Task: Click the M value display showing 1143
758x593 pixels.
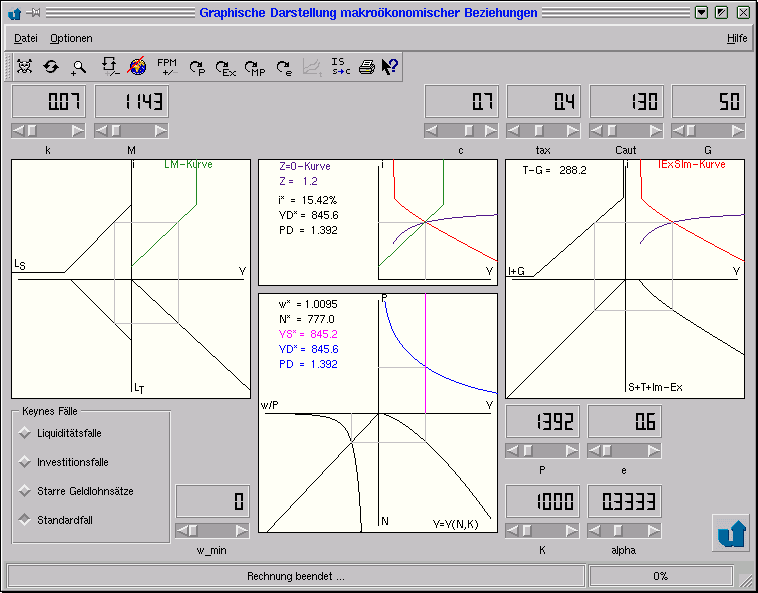Action: pyautogui.click(x=132, y=101)
